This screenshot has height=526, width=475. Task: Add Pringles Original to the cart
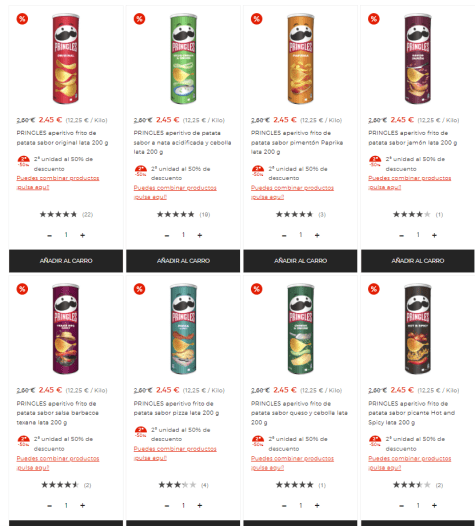(66, 261)
